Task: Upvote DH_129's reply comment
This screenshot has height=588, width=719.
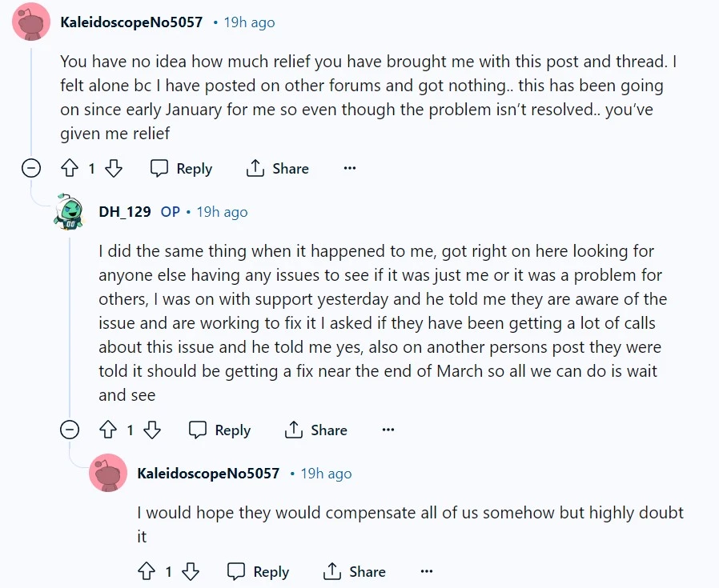Action: pyautogui.click(x=108, y=430)
